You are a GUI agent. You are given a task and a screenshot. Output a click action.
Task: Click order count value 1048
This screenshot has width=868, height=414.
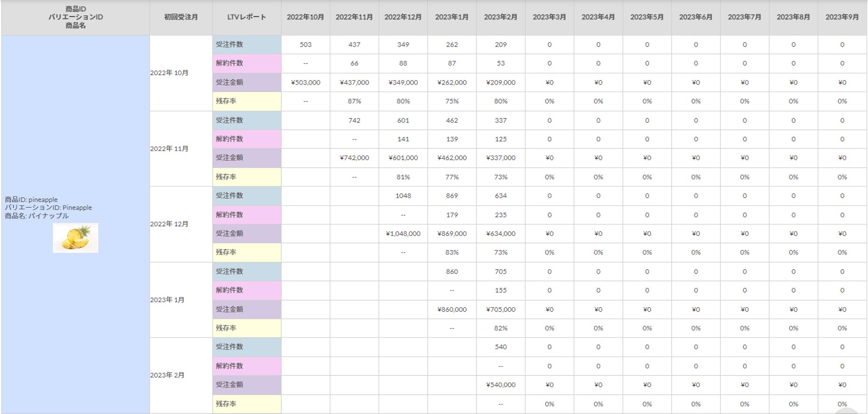tap(403, 196)
